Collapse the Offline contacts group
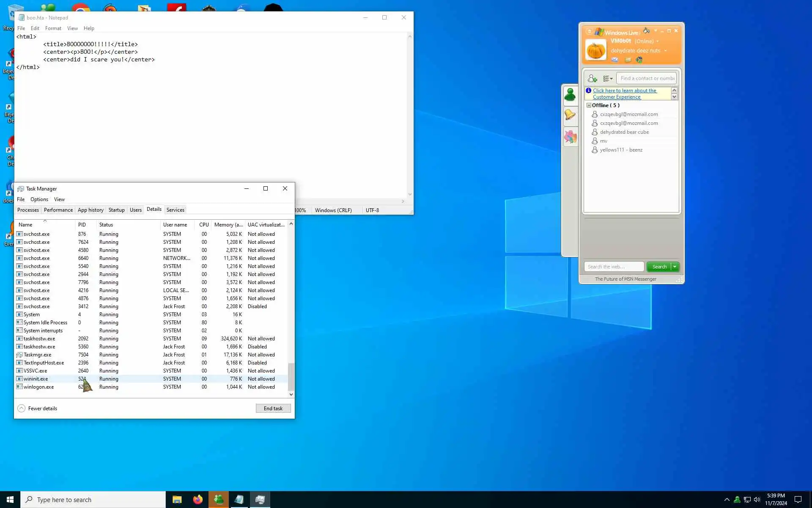Viewport: 812px width, 508px height. point(589,105)
